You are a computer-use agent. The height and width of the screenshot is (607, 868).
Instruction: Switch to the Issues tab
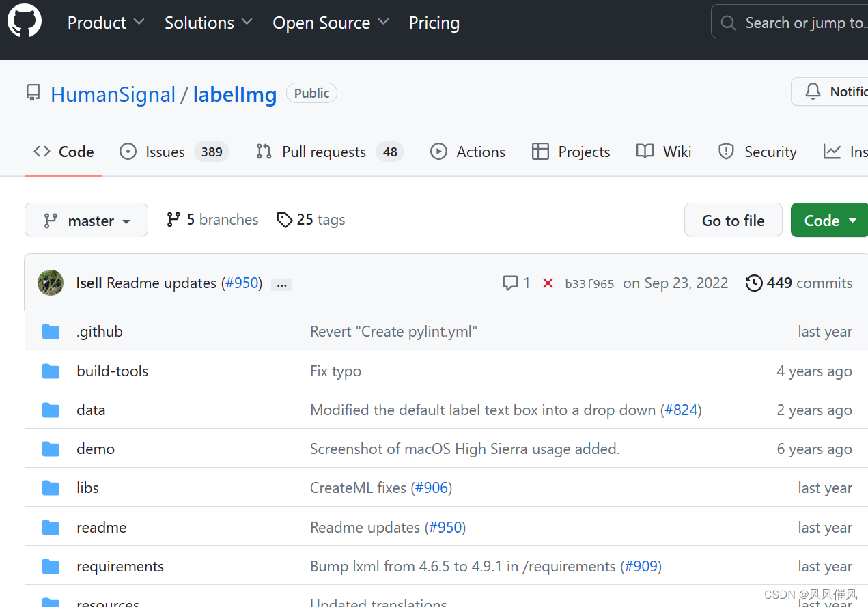[173, 152]
